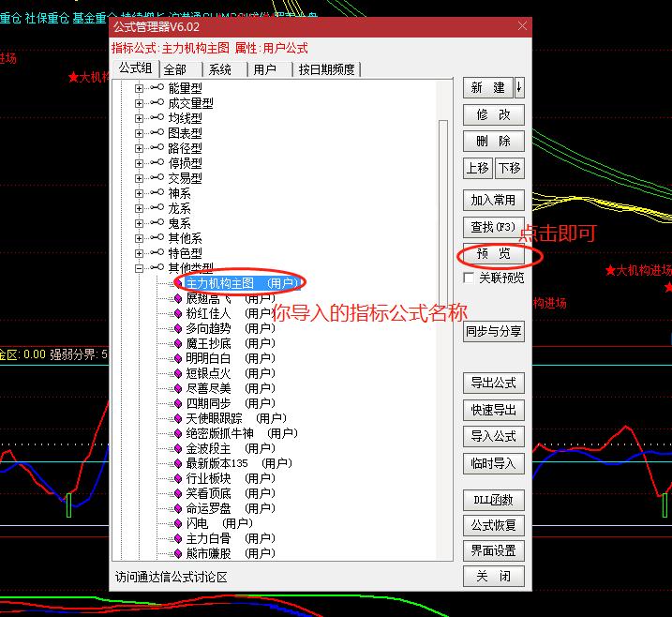Click the 能量型 category label
The height and width of the screenshot is (617, 672).
click(x=186, y=88)
